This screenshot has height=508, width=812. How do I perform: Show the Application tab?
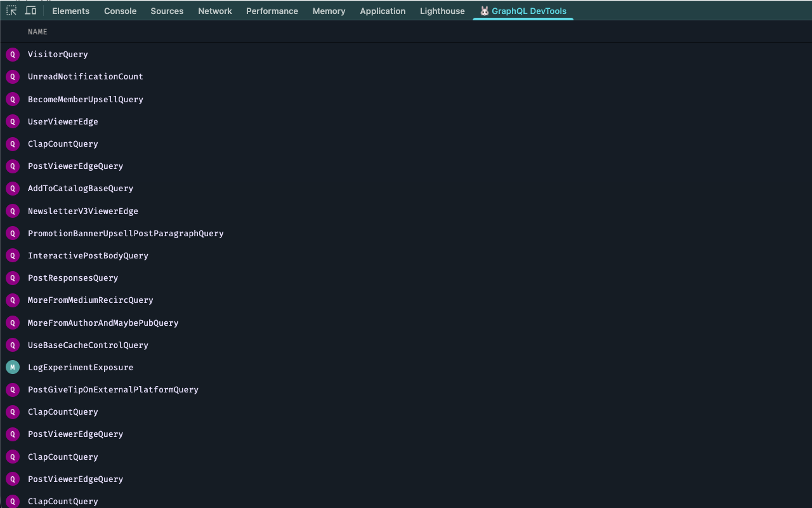(x=383, y=11)
